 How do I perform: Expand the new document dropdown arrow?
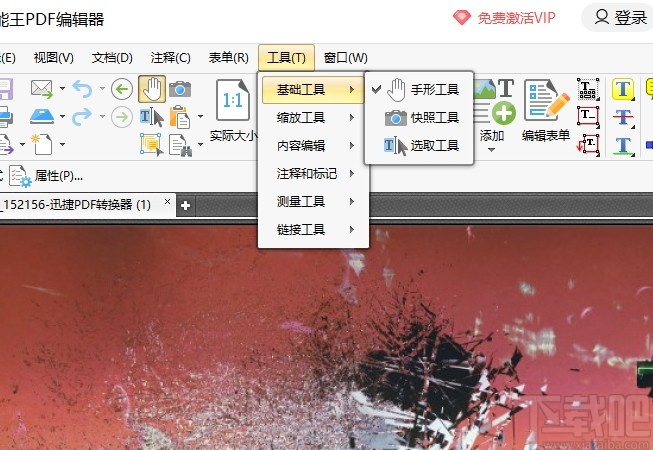[x=62, y=144]
